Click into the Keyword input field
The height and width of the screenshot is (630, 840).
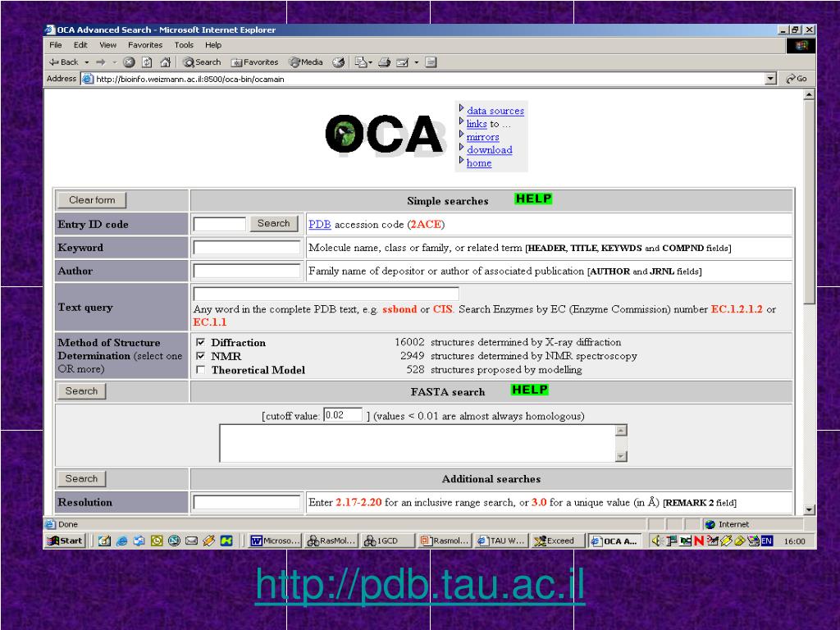tap(247, 248)
